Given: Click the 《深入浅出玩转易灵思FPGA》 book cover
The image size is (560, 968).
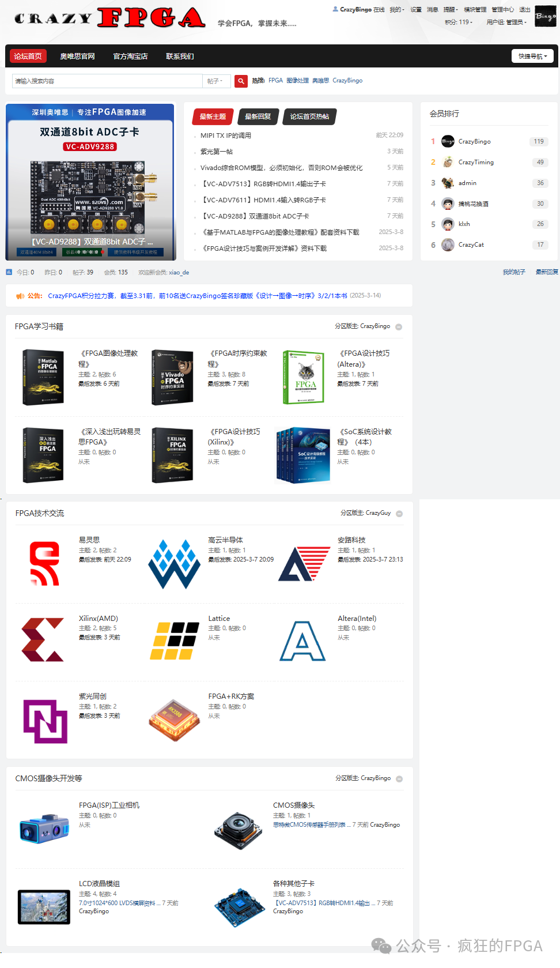Looking at the screenshot, I should click(43, 455).
